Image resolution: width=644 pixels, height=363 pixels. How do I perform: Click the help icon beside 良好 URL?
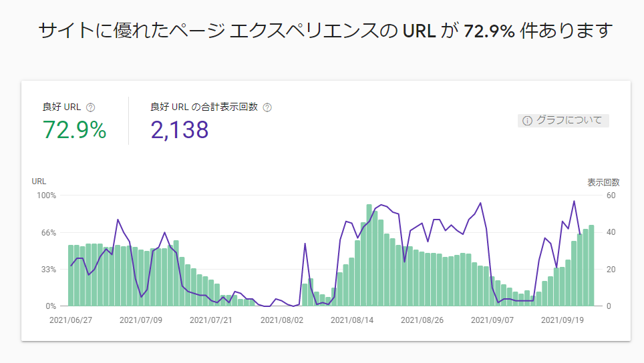pos(91,107)
